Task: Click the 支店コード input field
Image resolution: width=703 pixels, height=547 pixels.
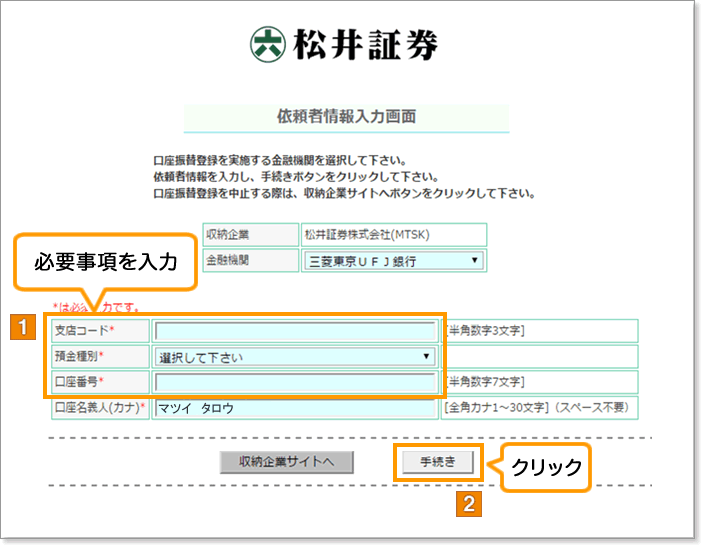Action: pos(295,331)
